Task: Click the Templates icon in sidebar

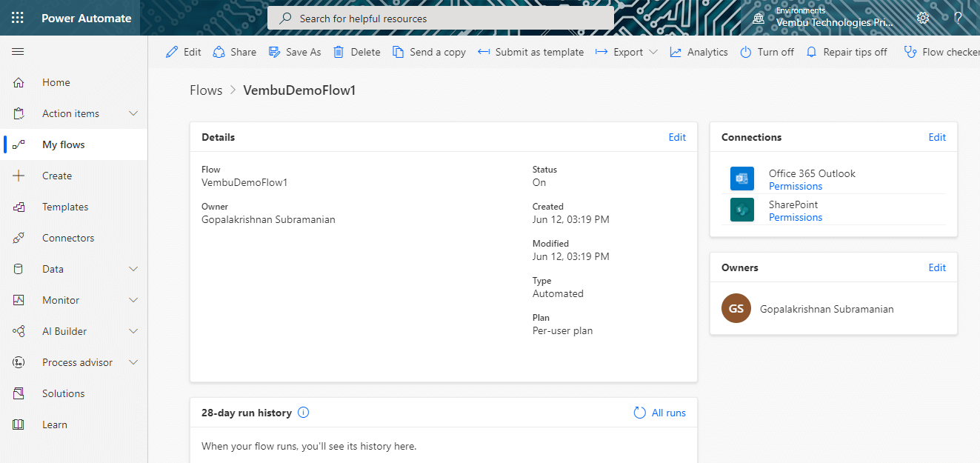Action: (19, 207)
